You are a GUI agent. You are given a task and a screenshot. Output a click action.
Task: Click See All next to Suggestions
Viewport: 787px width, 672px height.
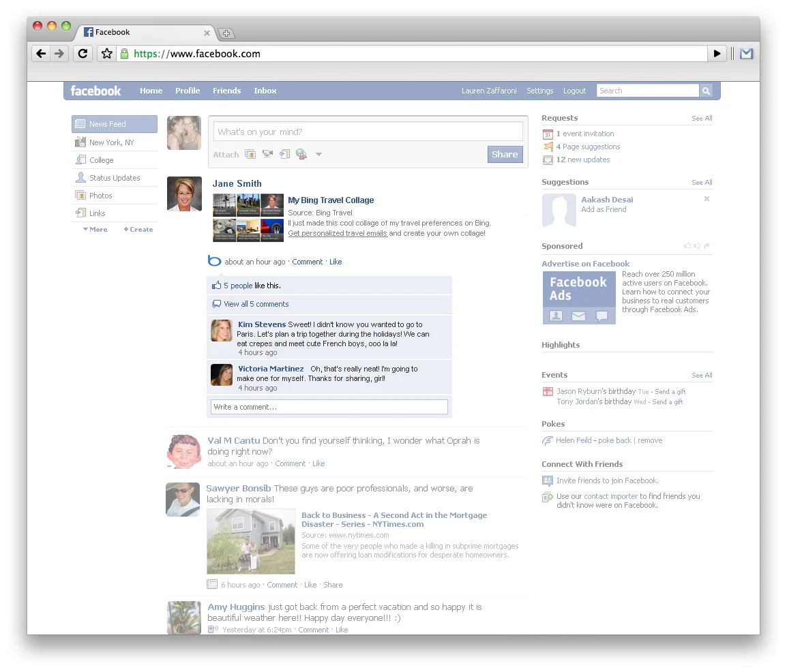tap(702, 183)
